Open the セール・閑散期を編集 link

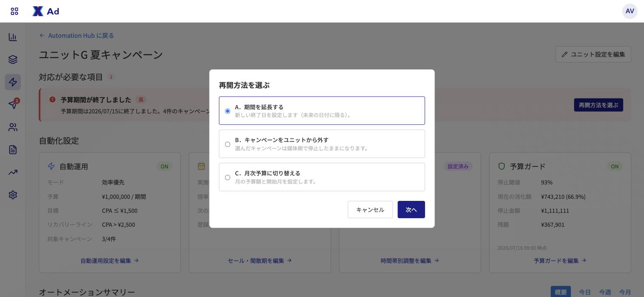(x=260, y=260)
